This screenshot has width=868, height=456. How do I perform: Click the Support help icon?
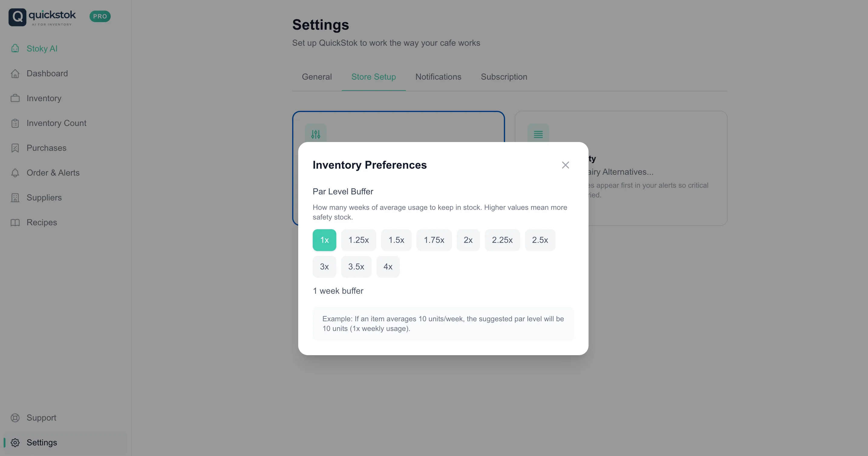pyautogui.click(x=15, y=418)
